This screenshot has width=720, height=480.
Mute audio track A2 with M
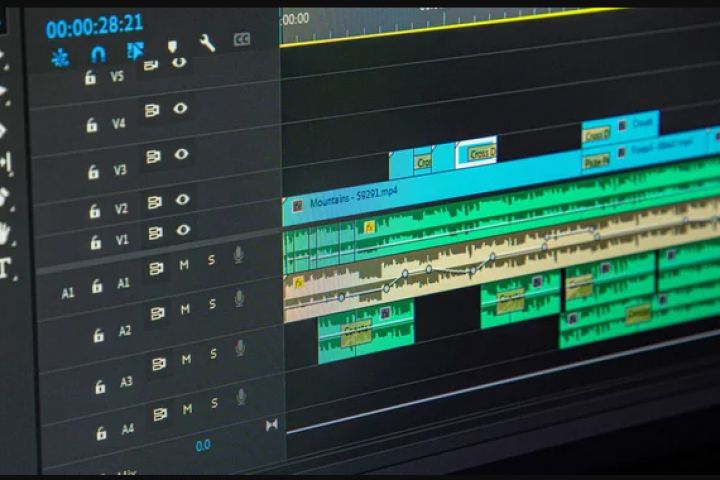(185, 310)
